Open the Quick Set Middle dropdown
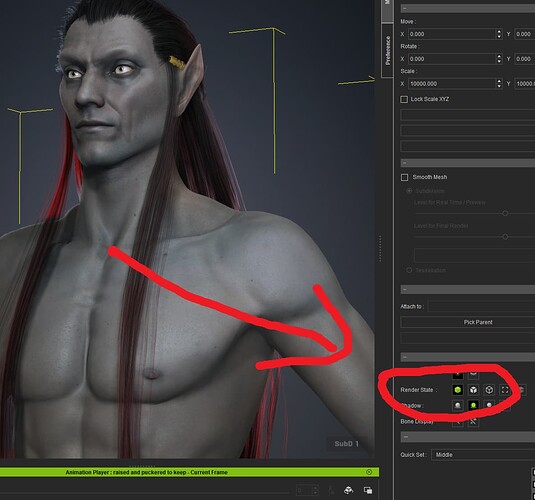 [x=483, y=455]
